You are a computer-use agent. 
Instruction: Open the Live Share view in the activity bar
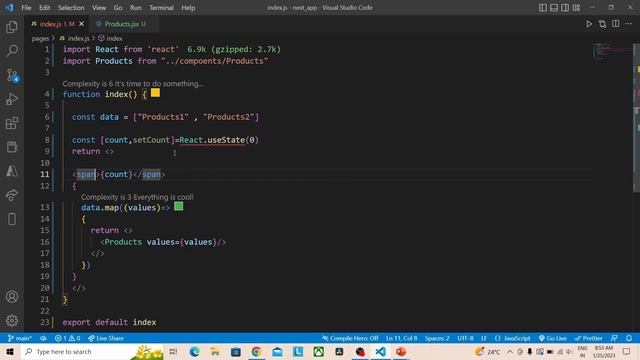tap(12, 195)
